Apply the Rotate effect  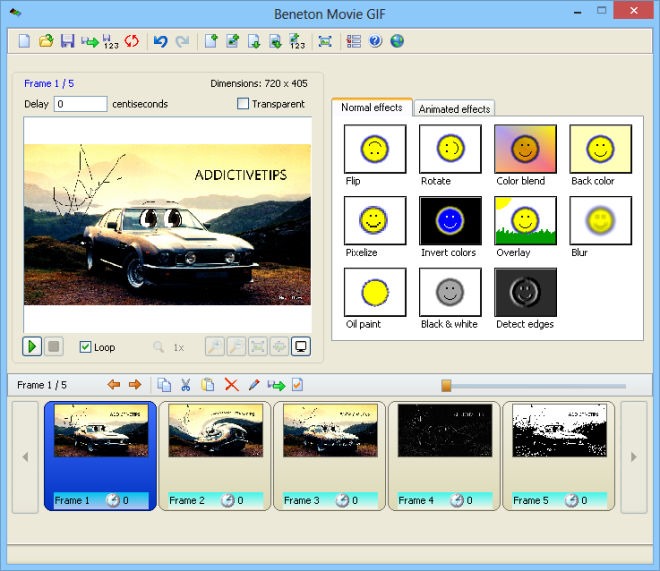tap(450, 149)
